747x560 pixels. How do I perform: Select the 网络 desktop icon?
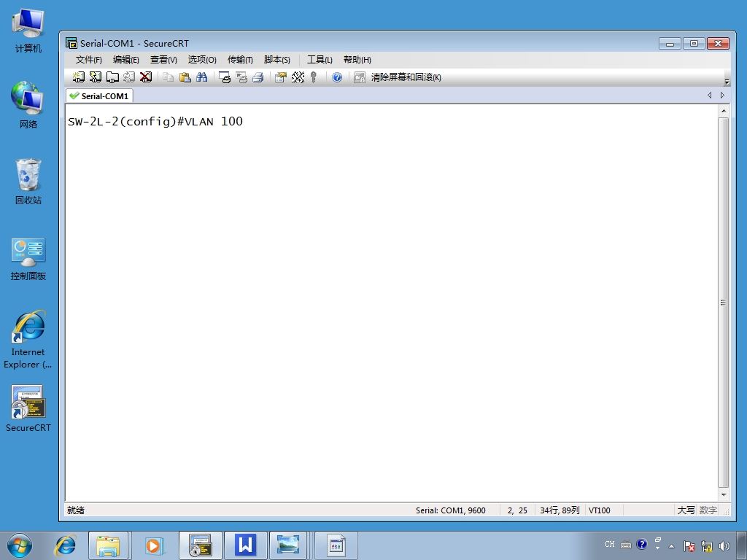click(28, 105)
